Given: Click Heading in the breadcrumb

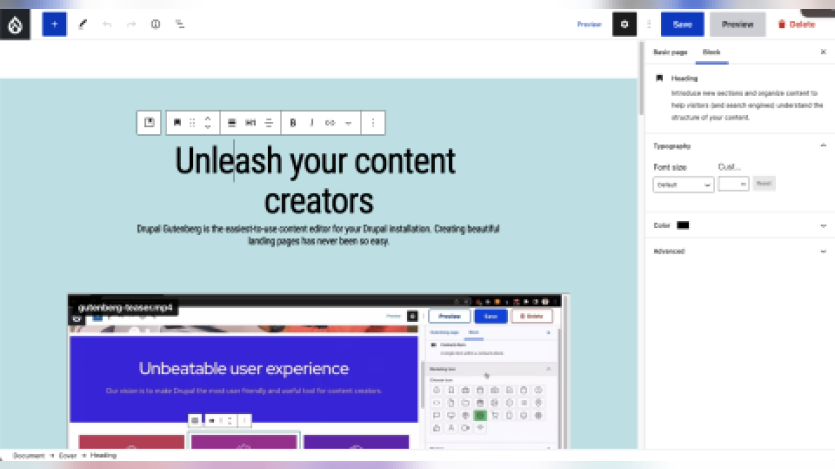Looking at the screenshot, I should [103, 456].
